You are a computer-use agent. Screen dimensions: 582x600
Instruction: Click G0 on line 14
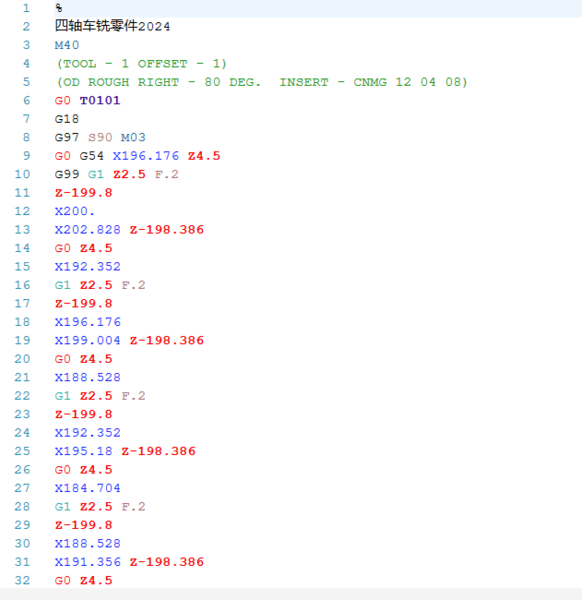pyautogui.click(x=63, y=248)
